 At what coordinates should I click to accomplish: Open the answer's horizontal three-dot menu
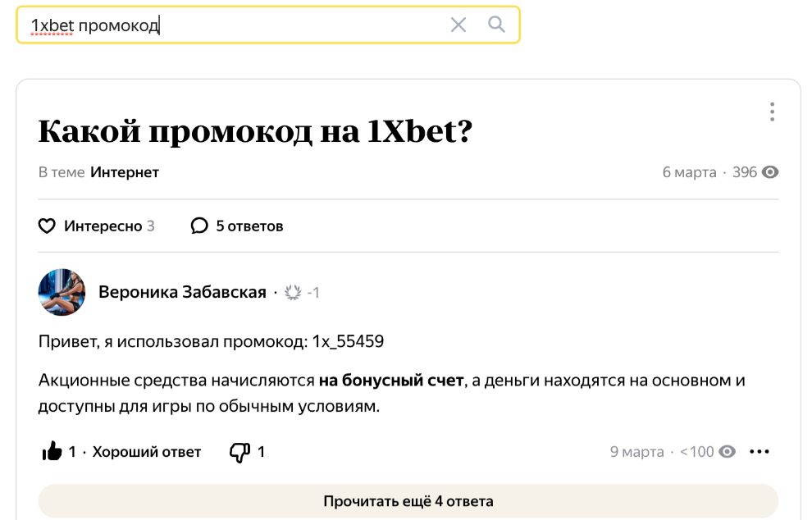760,451
